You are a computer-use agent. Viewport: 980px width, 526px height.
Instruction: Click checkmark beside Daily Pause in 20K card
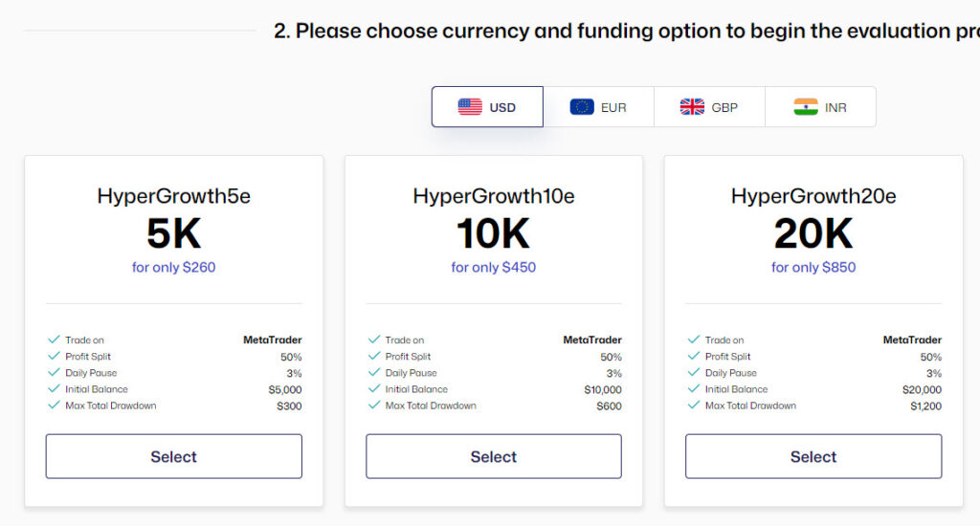pos(694,372)
